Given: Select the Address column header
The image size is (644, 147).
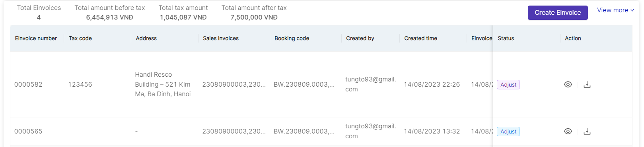Looking at the screenshot, I should pyautogui.click(x=146, y=39).
